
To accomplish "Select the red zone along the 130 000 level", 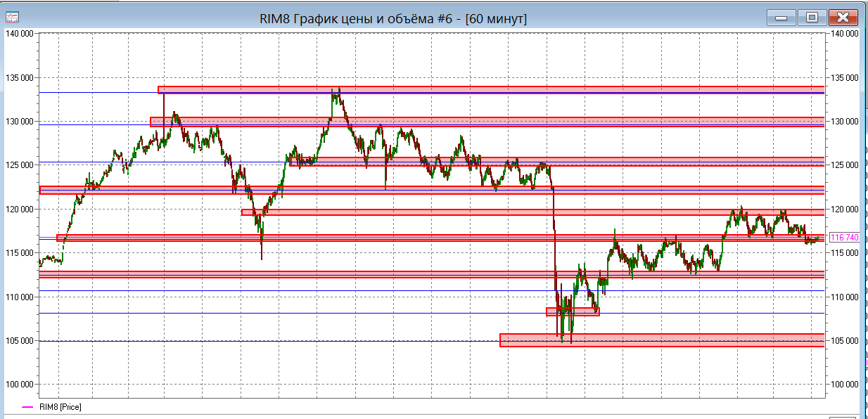I will tap(487, 122).
